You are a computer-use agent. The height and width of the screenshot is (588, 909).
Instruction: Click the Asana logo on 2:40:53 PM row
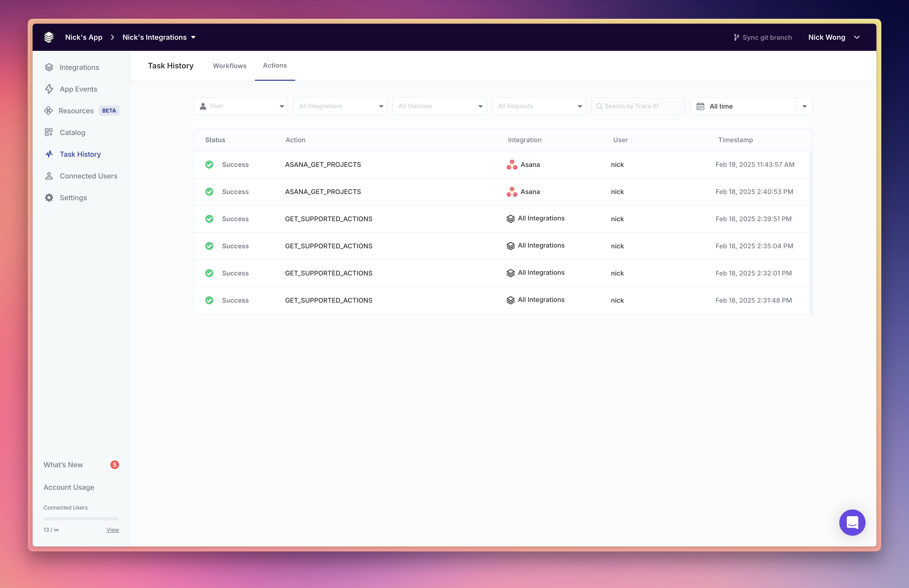(x=512, y=192)
